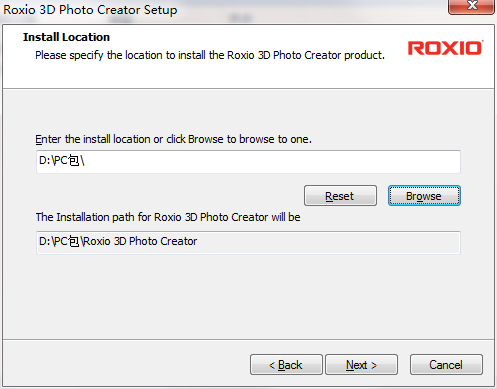Viewport: 497px width, 389px height.
Task: Close the Roxio setup window
Action: [471, 6]
